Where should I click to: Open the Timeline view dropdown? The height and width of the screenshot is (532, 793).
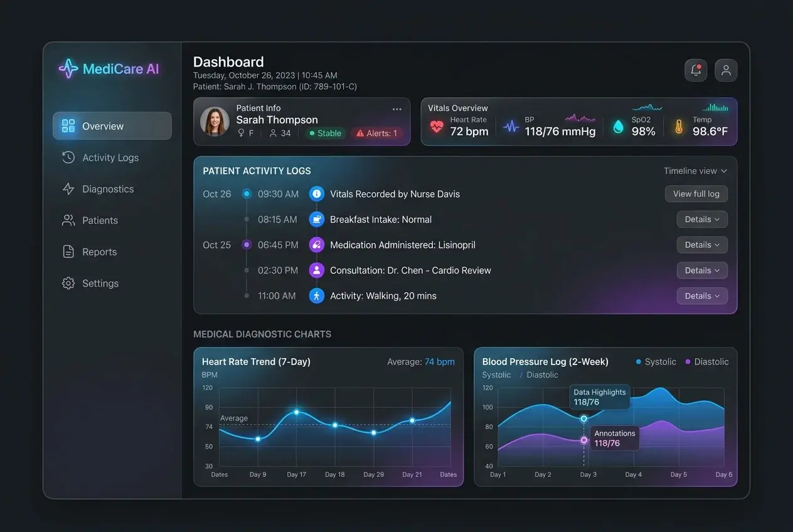tap(696, 171)
